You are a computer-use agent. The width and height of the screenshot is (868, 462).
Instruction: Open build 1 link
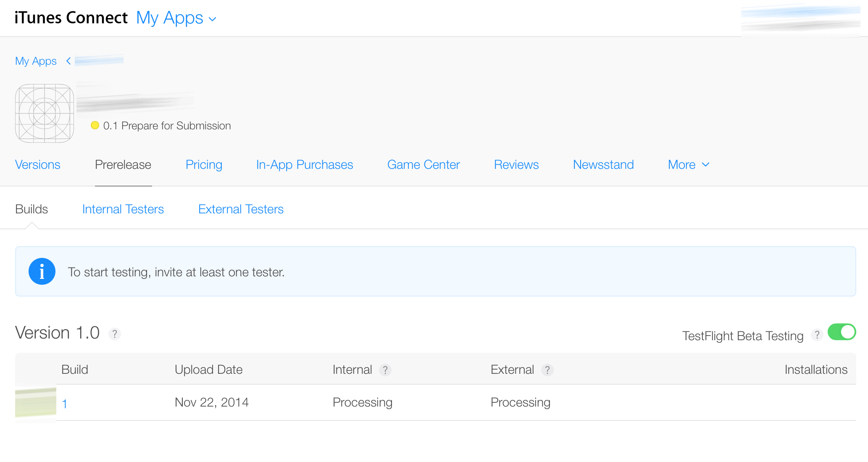click(x=65, y=404)
